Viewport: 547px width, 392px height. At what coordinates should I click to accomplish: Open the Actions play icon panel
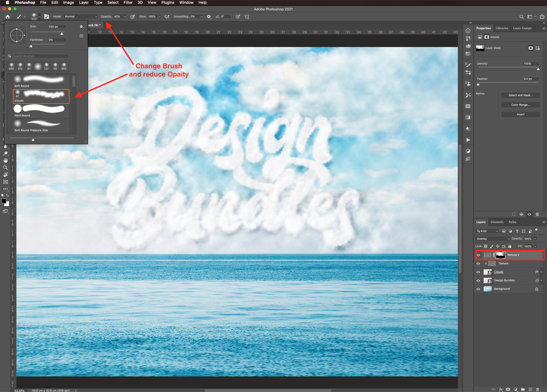tap(468, 140)
